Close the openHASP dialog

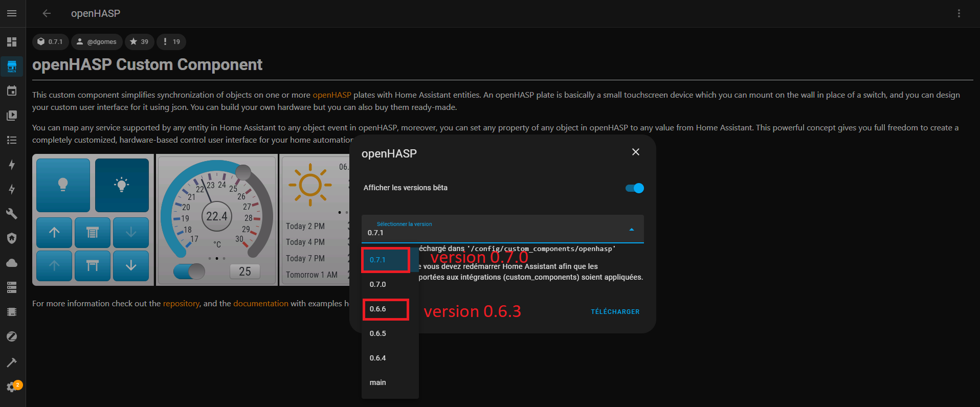(636, 152)
